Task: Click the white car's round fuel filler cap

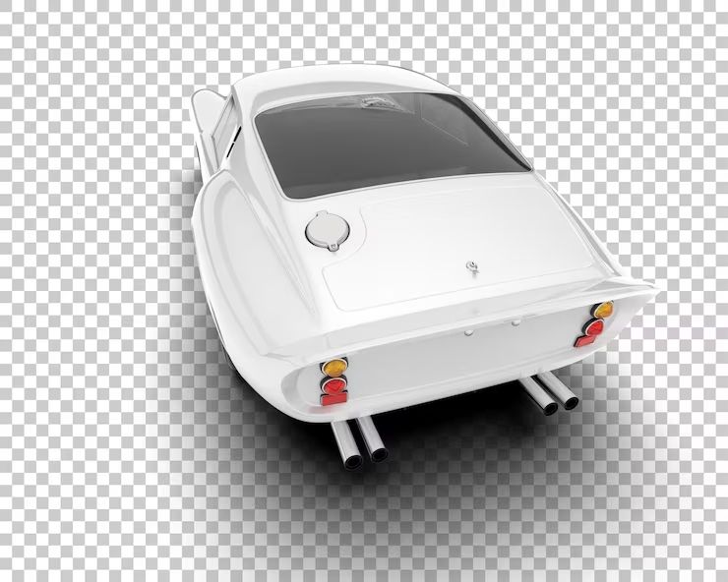Action: pyautogui.click(x=328, y=231)
